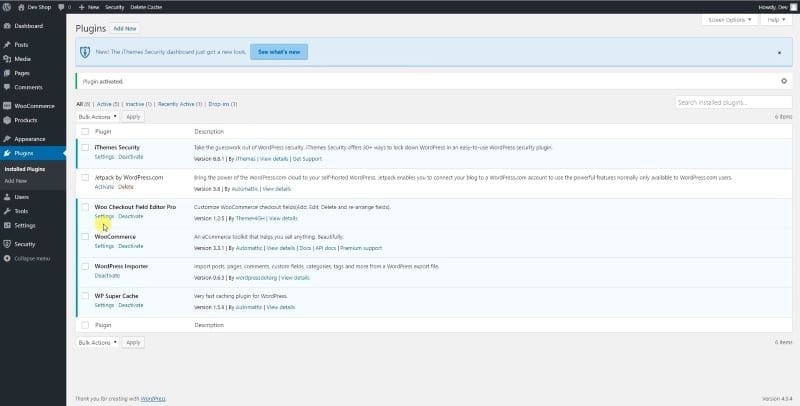
Task: Open WooCommerce sidebar menu
Action: (x=33, y=106)
